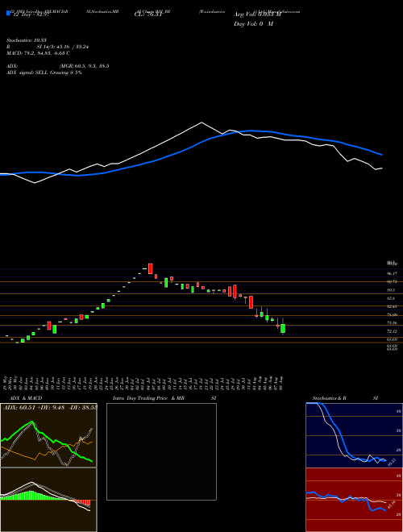Click the empty intraday trading price box
The height and width of the screenshot is (532, 403).
point(161,451)
